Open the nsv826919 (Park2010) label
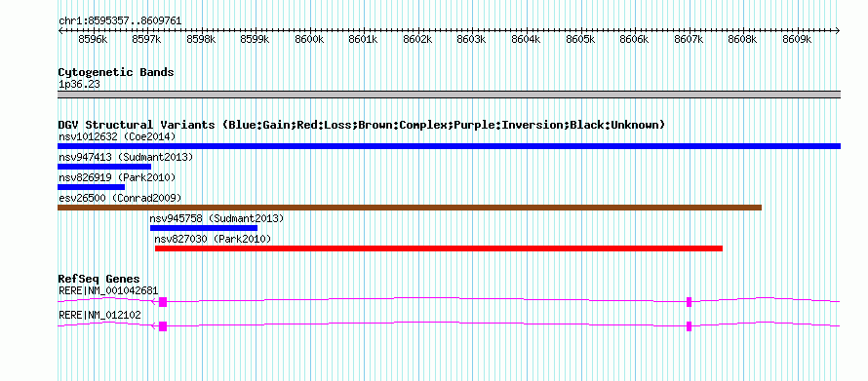This screenshot has width=868, height=381. [117, 177]
